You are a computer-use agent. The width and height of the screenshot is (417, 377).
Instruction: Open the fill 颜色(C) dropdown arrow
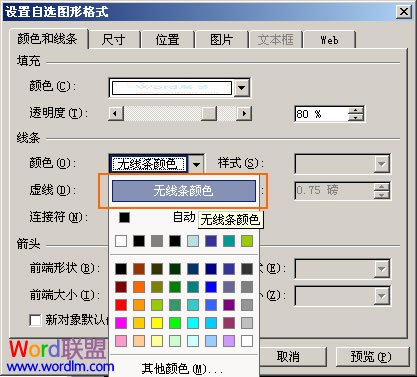coord(242,88)
